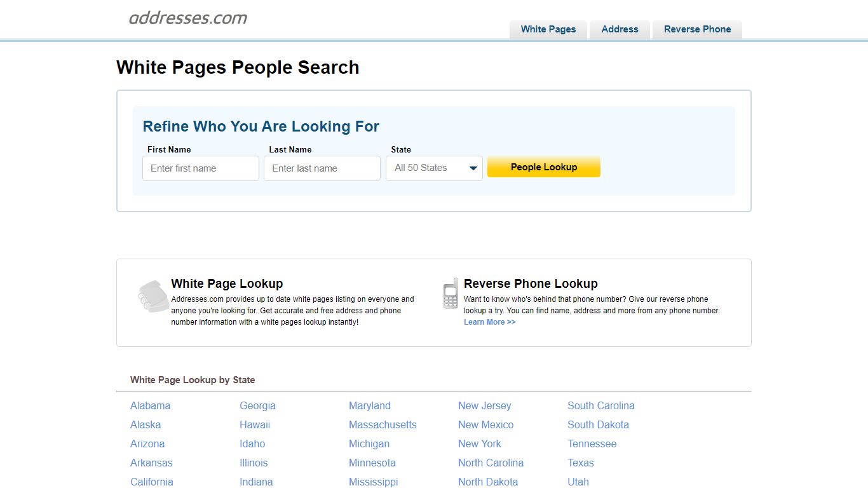Open the Alabama white pages link

coord(150,405)
